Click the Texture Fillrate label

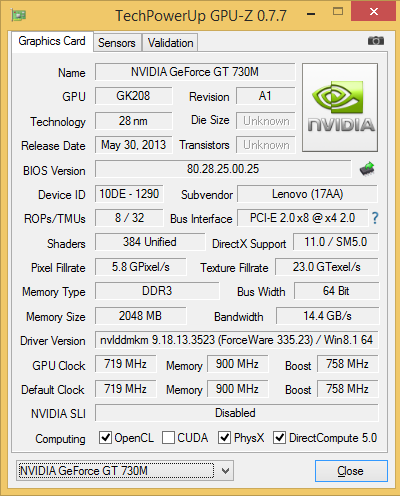click(x=234, y=268)
